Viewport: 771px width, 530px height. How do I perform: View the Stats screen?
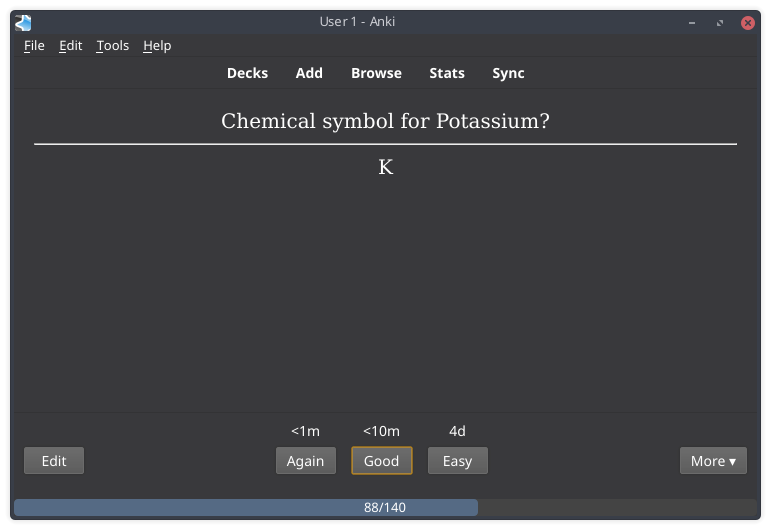click(x=447, y=73)
